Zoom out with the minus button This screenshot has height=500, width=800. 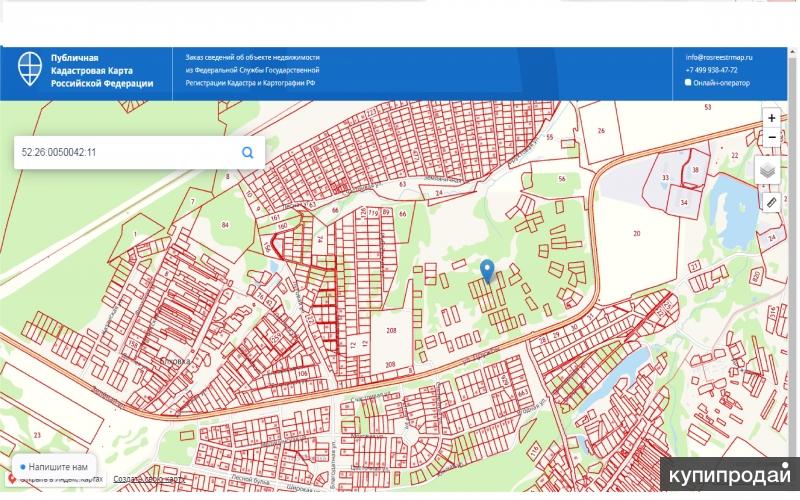771,137
